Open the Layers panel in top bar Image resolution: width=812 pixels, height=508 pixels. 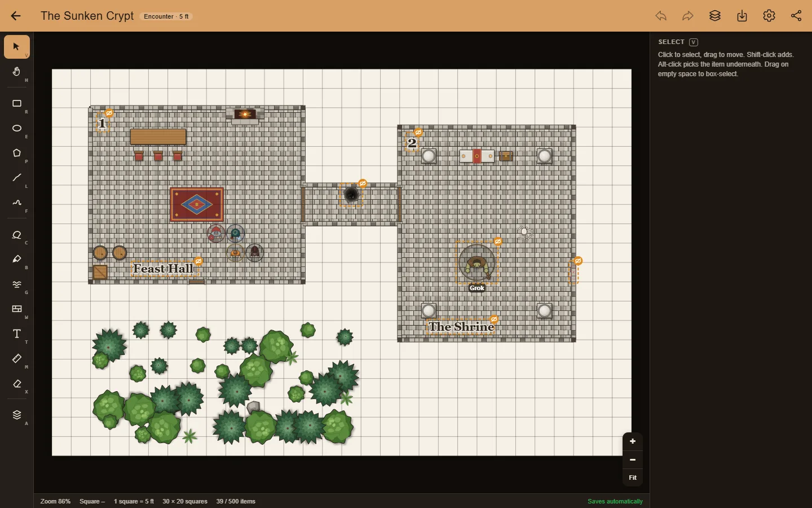coord(715,16)
